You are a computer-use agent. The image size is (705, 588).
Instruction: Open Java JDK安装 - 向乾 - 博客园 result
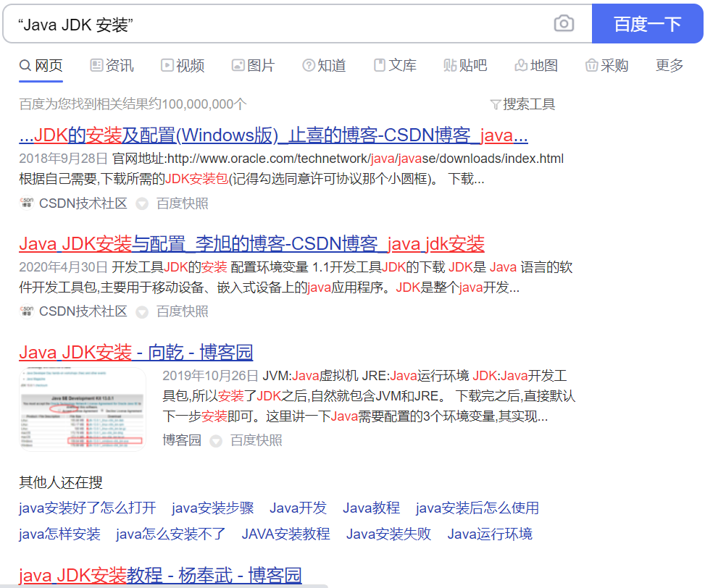tap(135, 353)
